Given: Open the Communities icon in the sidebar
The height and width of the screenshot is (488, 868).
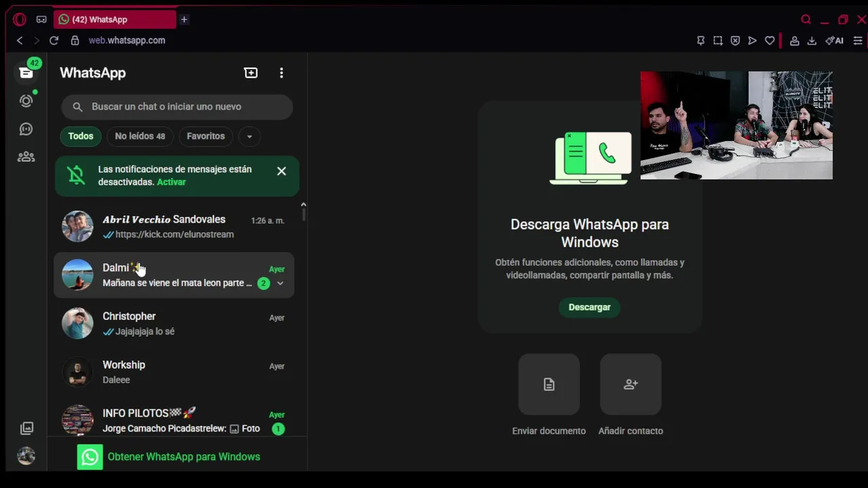Looking at the screenshot, I should tap(26, 157).
